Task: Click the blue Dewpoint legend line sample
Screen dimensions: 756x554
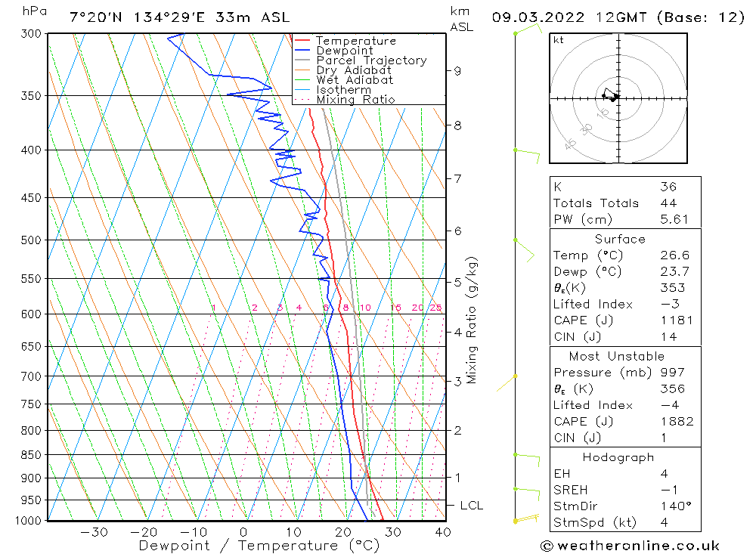Action: 302,50
